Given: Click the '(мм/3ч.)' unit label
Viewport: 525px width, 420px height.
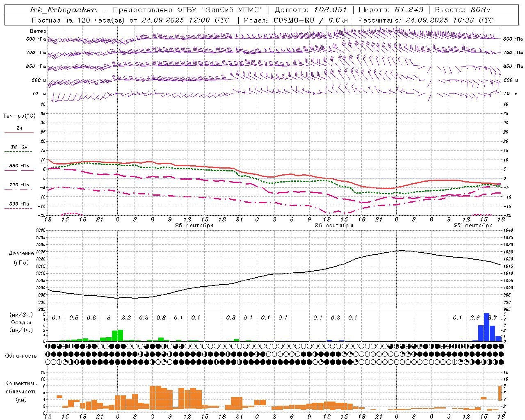Looking at the screenshot, I should click(21, 315).
